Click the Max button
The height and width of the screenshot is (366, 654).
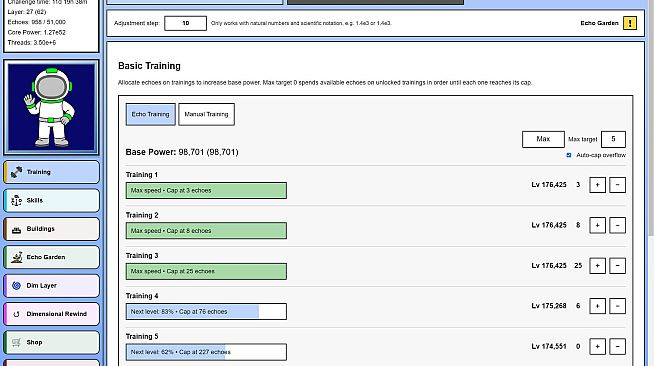tap(543, 139)
